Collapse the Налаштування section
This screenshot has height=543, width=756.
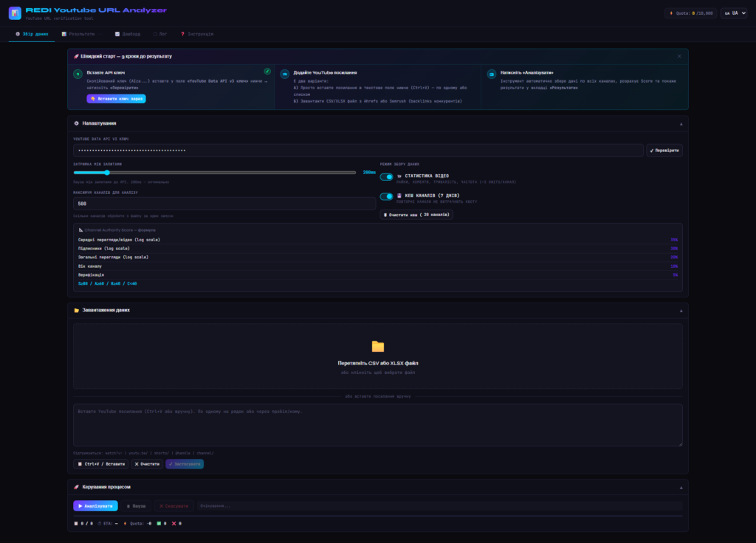[x=680, y=123]
